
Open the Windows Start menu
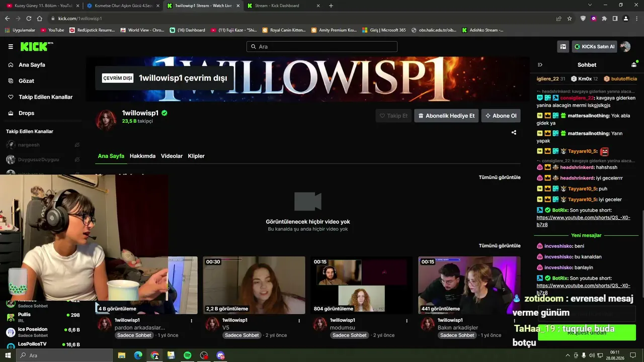pos(9,355)
